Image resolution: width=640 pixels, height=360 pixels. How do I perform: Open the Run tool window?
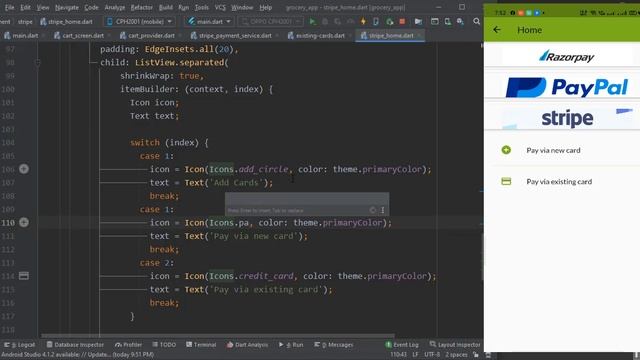(x=291, y=344)
